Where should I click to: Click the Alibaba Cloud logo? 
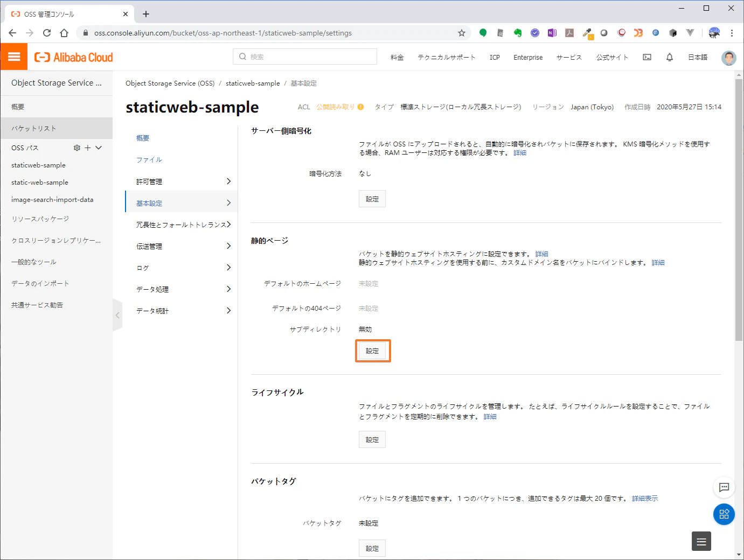[73, 57]
